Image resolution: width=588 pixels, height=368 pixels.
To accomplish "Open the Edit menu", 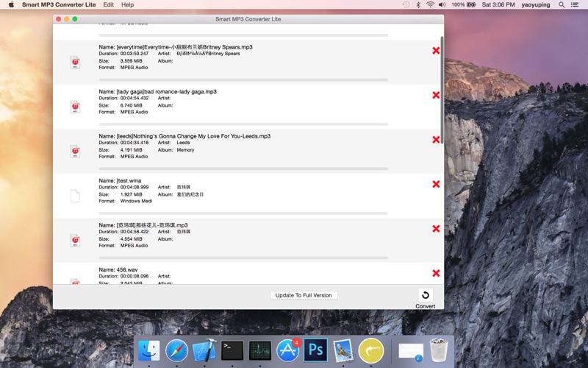I will coord(108,4).
